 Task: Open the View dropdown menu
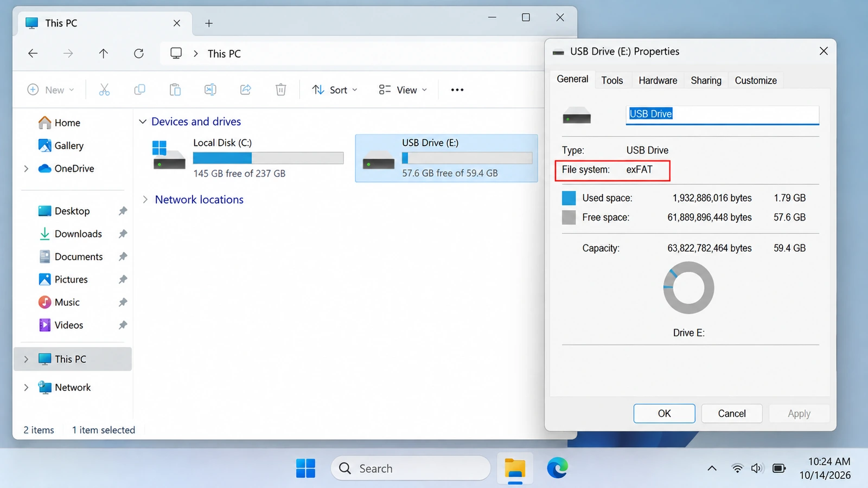coord(403,89)
